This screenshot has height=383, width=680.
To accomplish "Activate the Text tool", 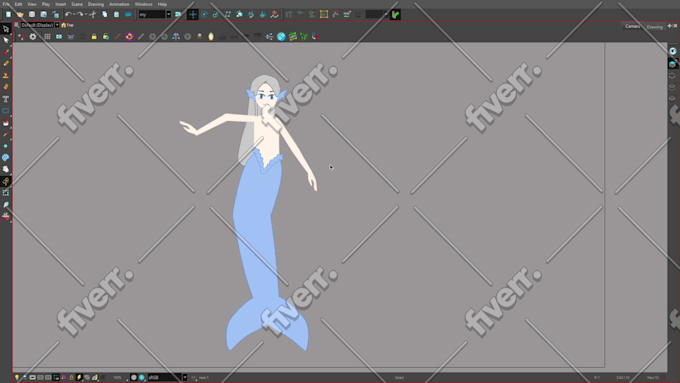I will click(6, 99).
